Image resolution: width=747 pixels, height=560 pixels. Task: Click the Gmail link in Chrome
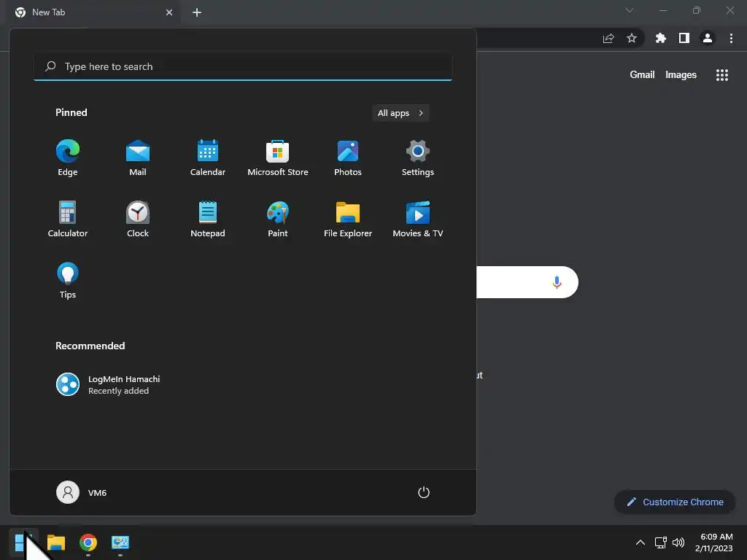[x=642, y=75]
